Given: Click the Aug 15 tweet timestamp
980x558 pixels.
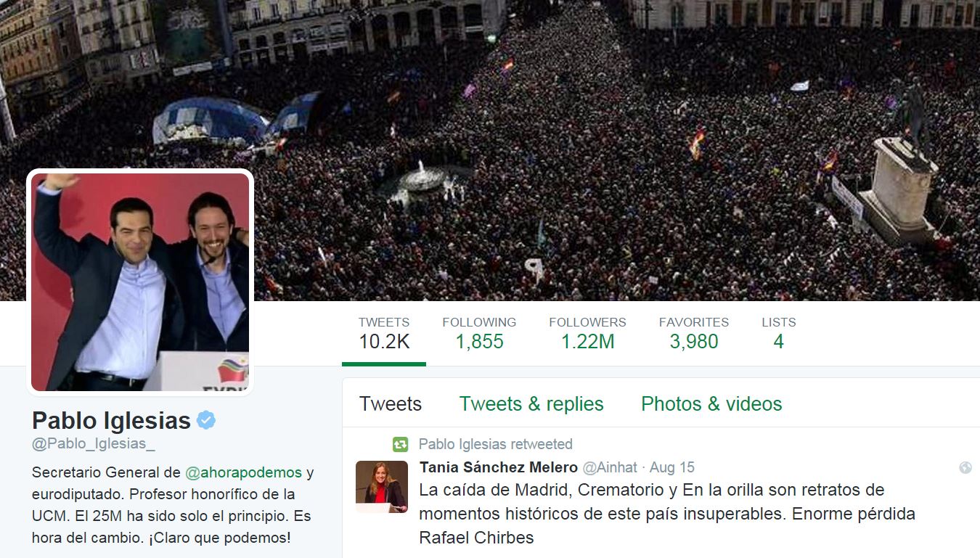Looking at the screenshot, I should tap(672, 467).
